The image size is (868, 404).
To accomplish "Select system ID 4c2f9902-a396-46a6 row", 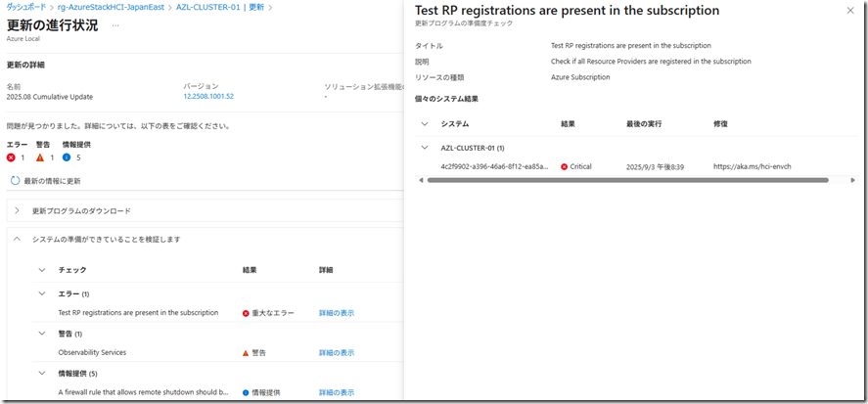I will (494, 166).
